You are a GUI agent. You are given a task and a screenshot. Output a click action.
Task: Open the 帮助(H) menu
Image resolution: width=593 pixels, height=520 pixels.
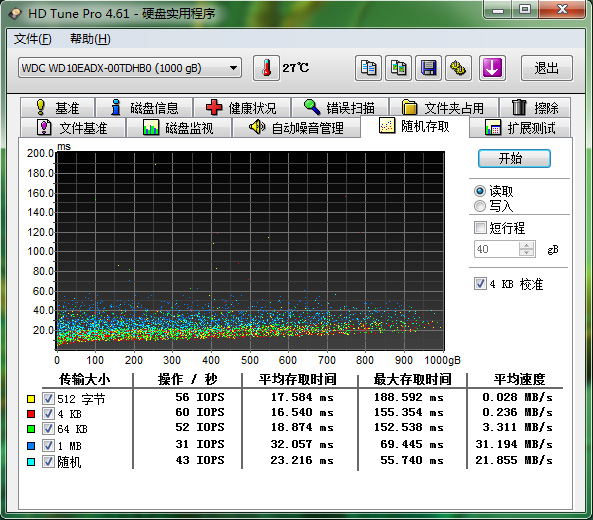pos(90,39)
